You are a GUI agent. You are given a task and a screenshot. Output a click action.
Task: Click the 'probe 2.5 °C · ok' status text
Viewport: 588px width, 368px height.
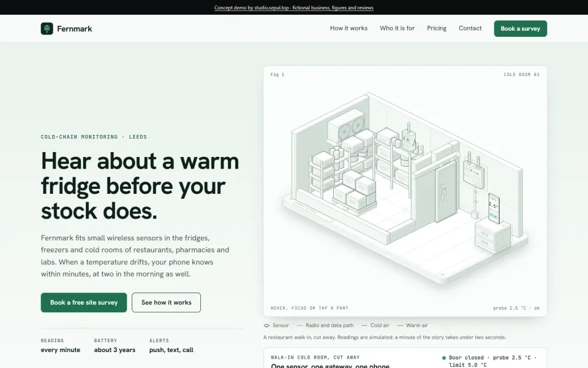(516, 308)
